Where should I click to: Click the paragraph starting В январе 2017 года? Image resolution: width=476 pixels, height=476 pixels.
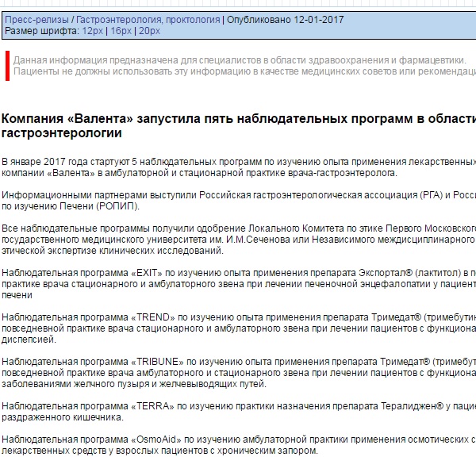point(239,167)
